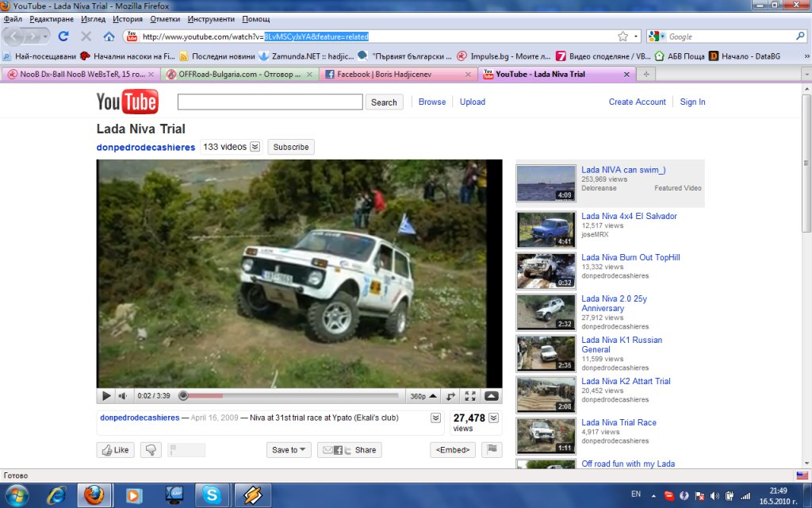Show more bookmarks with the chevron icon
The width and height of the screenshot is (812, 508).
pos(806,56)
